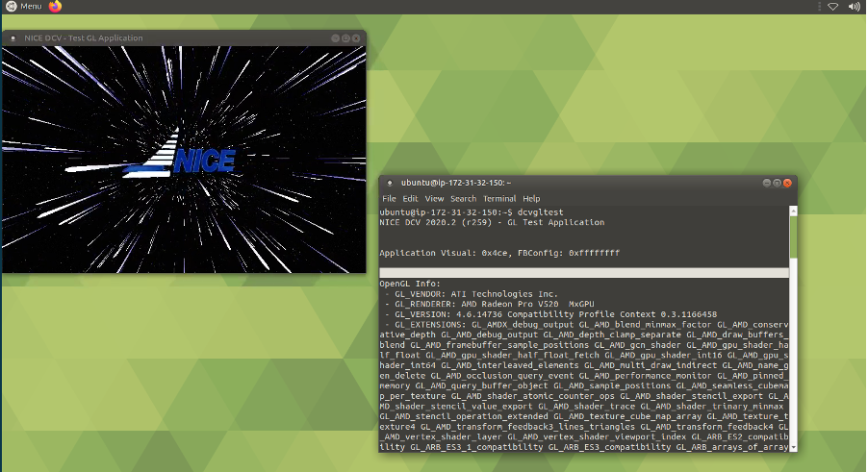Open the File menu in terminal
Viewport: 868px width, 472px height.
389,198
